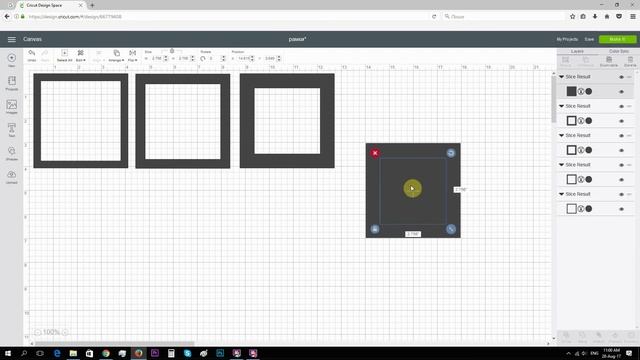This screenshot has height=360, width=640.
Task: Reload the page in browser
Action: (x=434, y=17)
